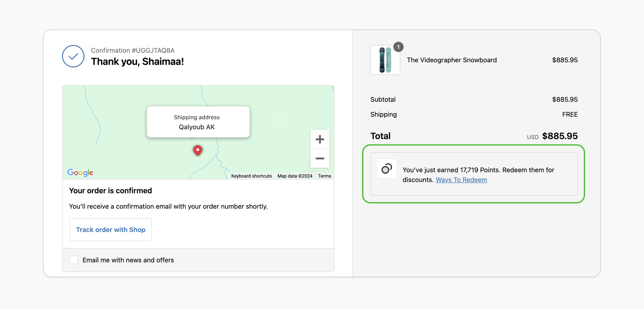
Task: Click the map zoom control slider area
Action: click(320, 149)
